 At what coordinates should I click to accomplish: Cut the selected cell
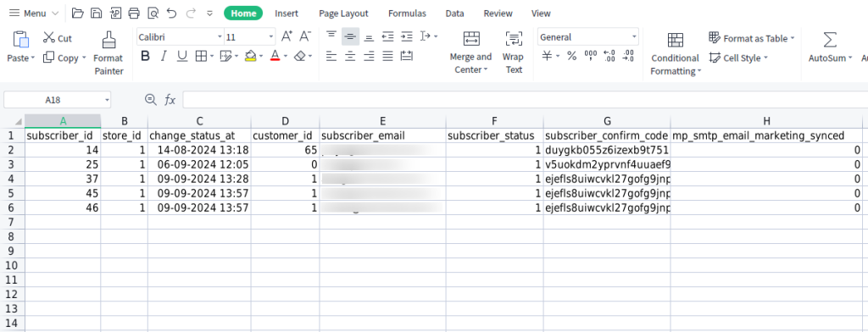point(58,37)
